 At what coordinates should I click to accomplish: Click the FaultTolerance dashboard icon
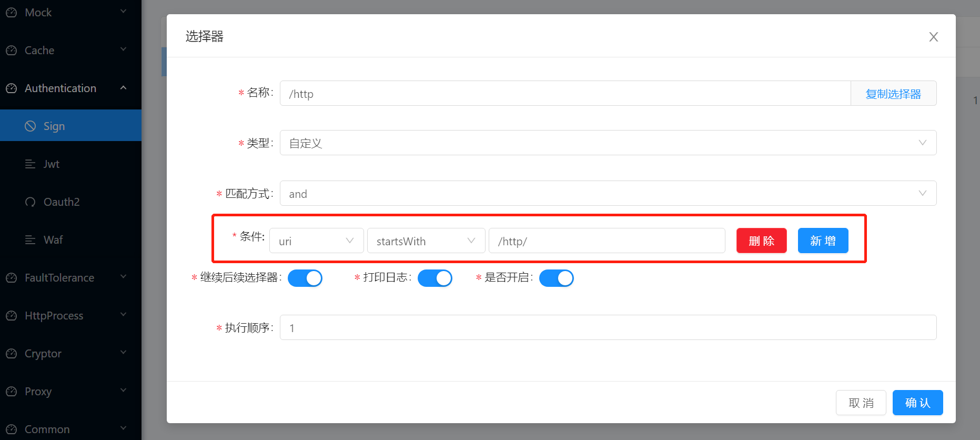point(12,278)
